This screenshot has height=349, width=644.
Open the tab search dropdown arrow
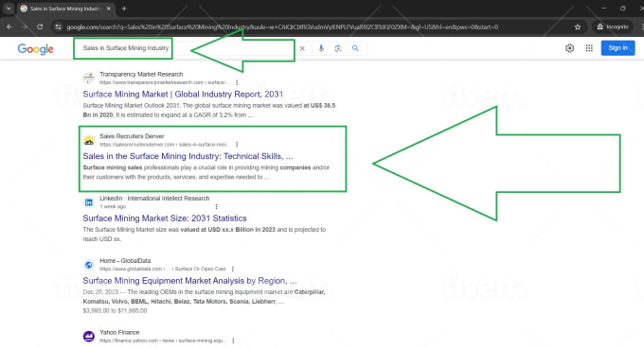tap(9, 9)
